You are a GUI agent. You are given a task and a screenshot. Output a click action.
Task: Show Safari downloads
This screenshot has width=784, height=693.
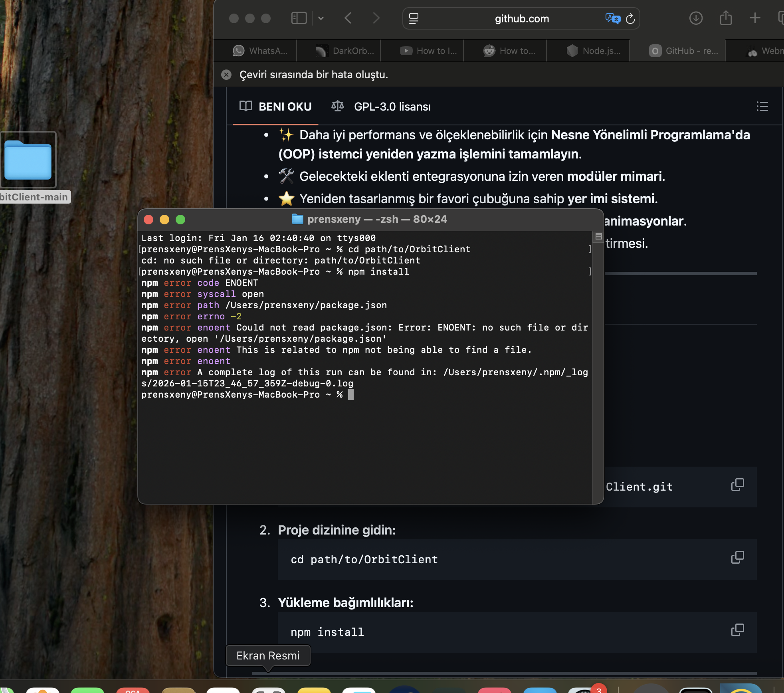tap(696, 18)
